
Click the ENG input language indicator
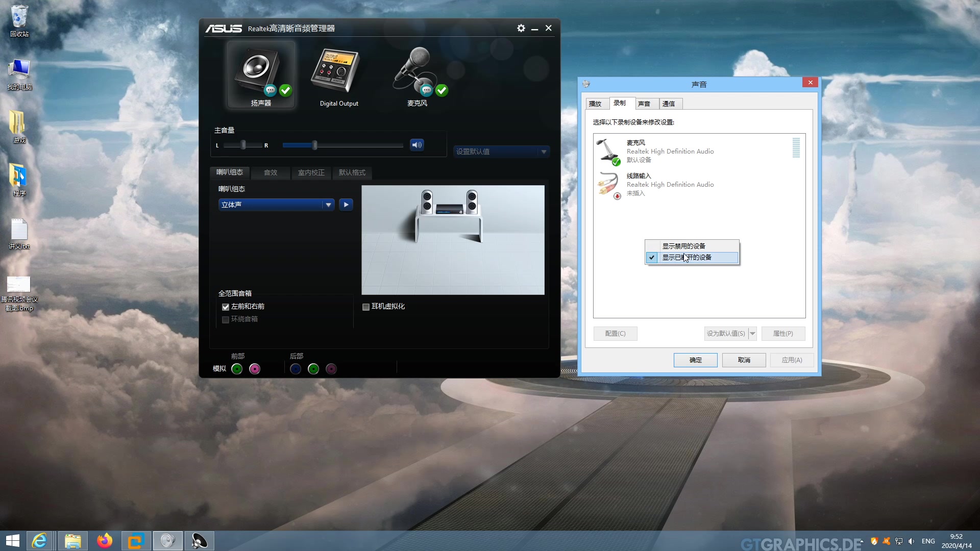click(x=928, y=541)
